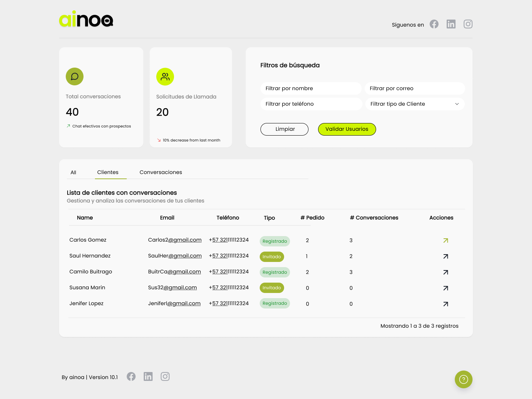
Task: Open Susana Marin row action arrow
Action: click(446, 288)
